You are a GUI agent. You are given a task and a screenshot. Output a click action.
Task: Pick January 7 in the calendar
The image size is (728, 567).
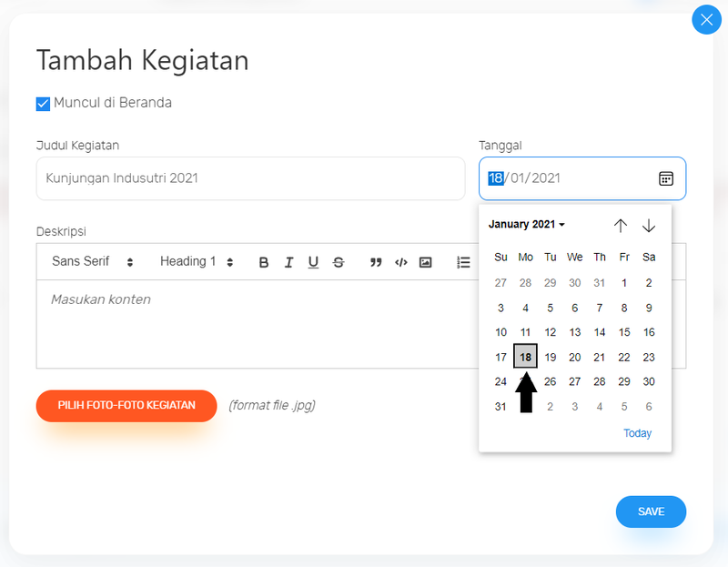click(x=600, y=308)
